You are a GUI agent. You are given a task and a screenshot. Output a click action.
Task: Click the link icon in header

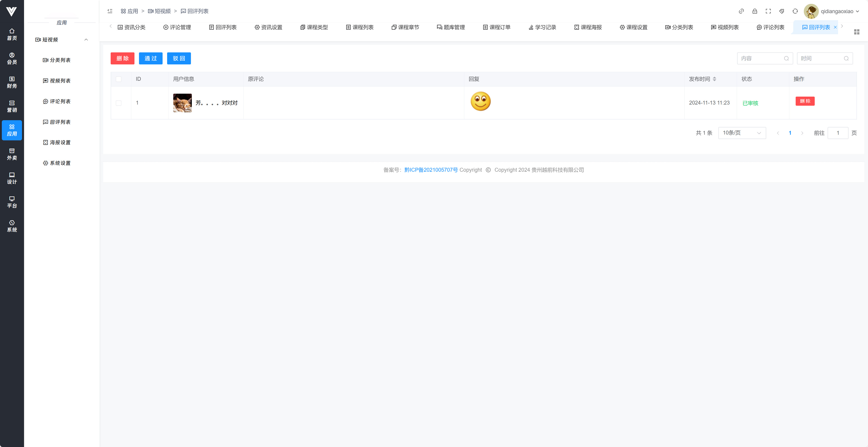[x=741, y=11]
